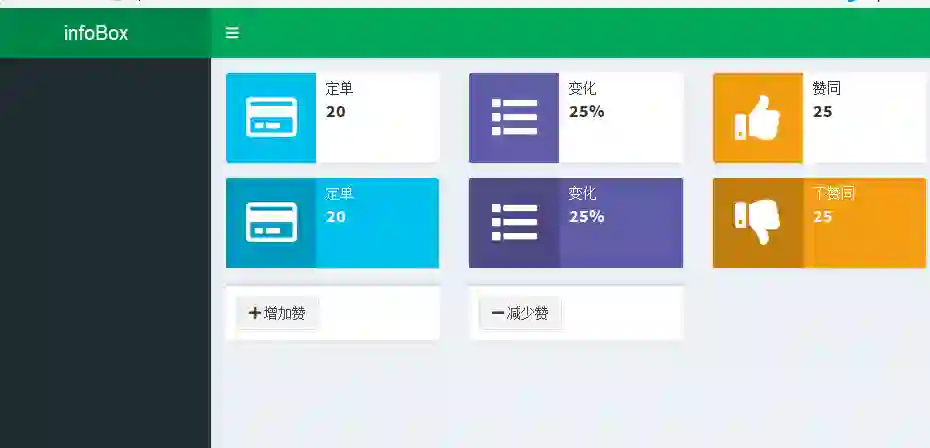Screen dimensions: 930x448
Task: Click the 25% value in white 变化 box
Action: pos(586,112)
